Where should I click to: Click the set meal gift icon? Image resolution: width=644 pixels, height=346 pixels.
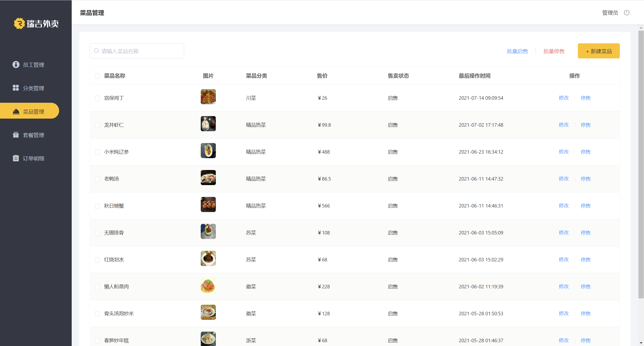(x=16, y=135)
